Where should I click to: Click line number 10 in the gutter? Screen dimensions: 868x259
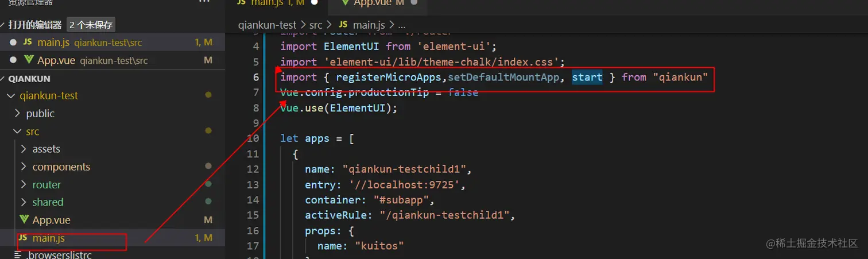253,138
